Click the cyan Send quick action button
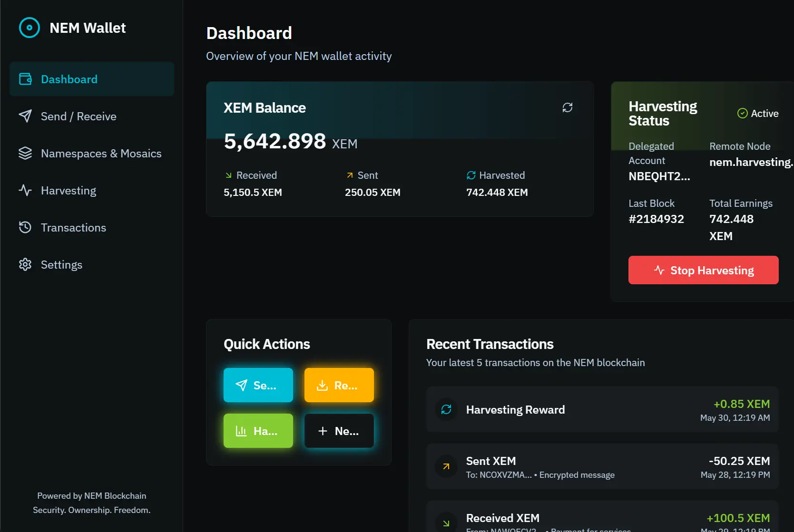794x532 pixels. [258, 385]
